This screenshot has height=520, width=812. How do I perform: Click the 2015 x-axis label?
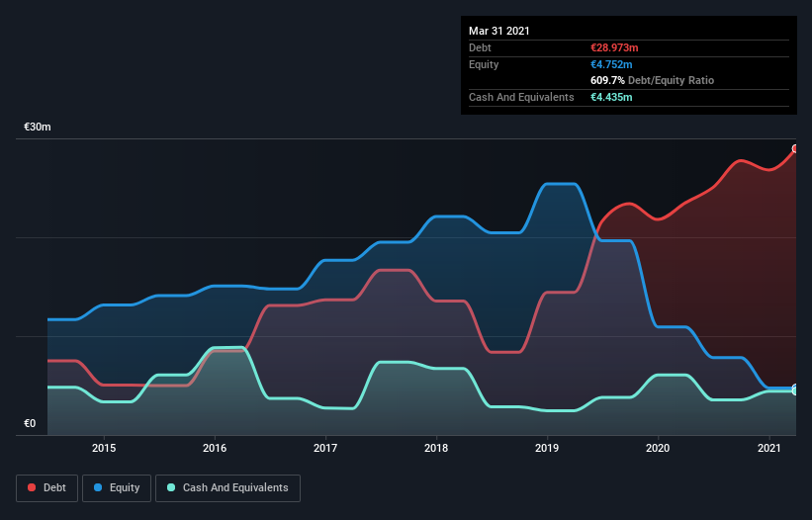(104, 448)
